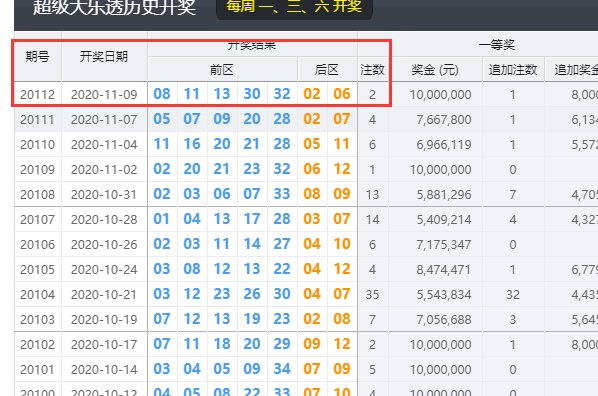This screenshot has height=396, width=598.
Task: Click prize amount 7,056,688
Action: click(444, 320)
